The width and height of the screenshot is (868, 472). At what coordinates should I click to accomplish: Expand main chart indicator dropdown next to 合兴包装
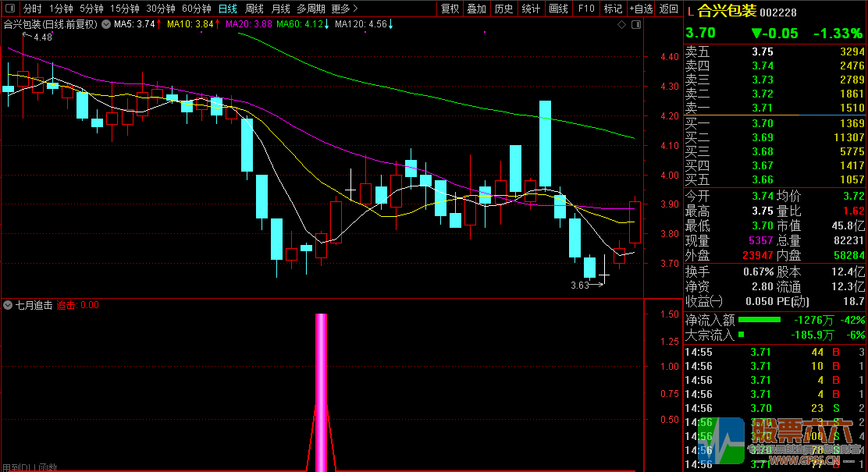(x=105, y=24)
